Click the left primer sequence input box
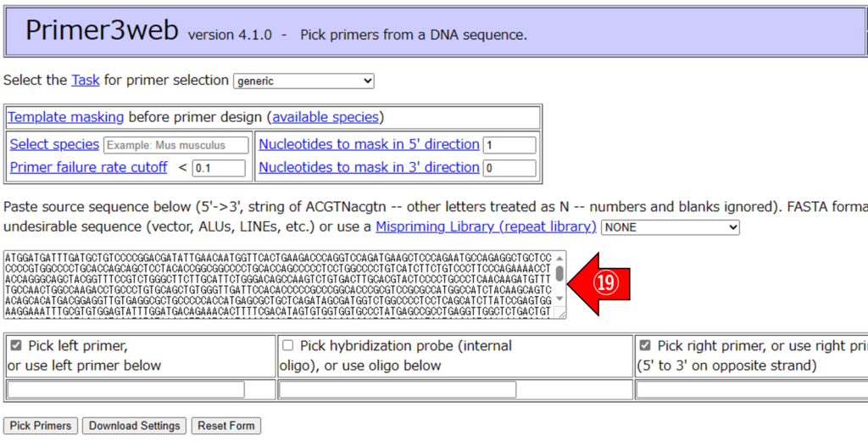This screenshot has width=868, height=441. click(125, 389)
